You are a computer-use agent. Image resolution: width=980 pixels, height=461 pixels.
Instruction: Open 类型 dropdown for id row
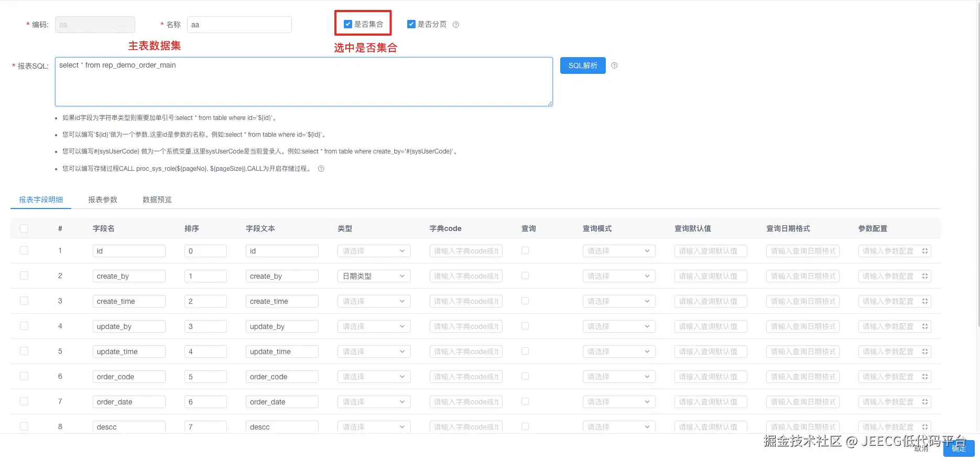pos(374,251)
